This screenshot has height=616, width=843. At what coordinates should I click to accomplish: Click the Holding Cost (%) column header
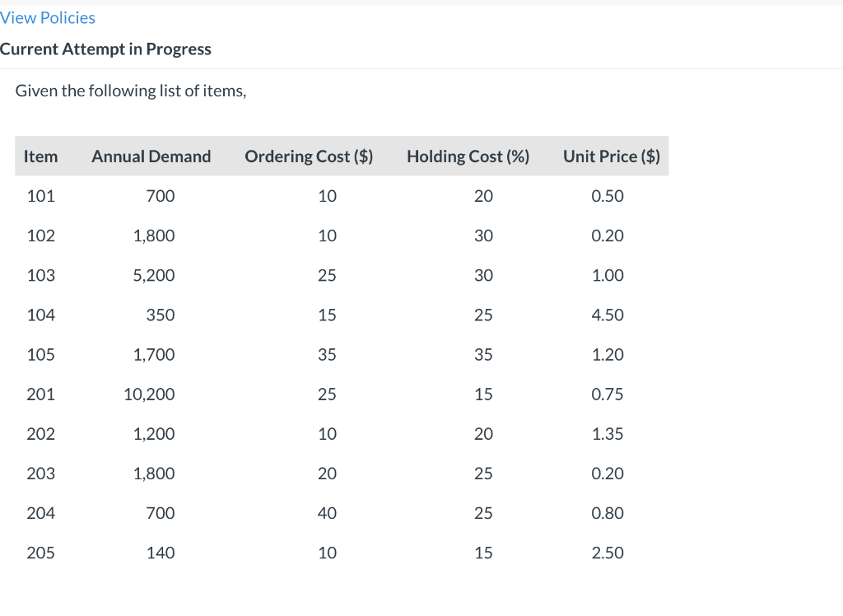pos(468,156)
